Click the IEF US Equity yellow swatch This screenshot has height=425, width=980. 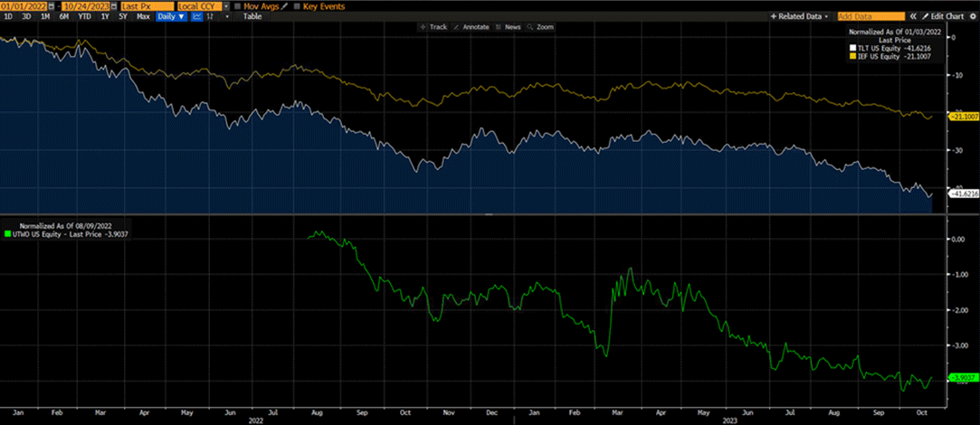[x=852, y=57]
